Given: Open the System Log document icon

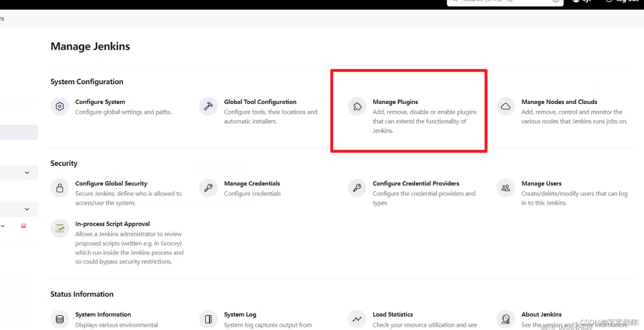Looking at the screenshot, I should pos(208,319).
